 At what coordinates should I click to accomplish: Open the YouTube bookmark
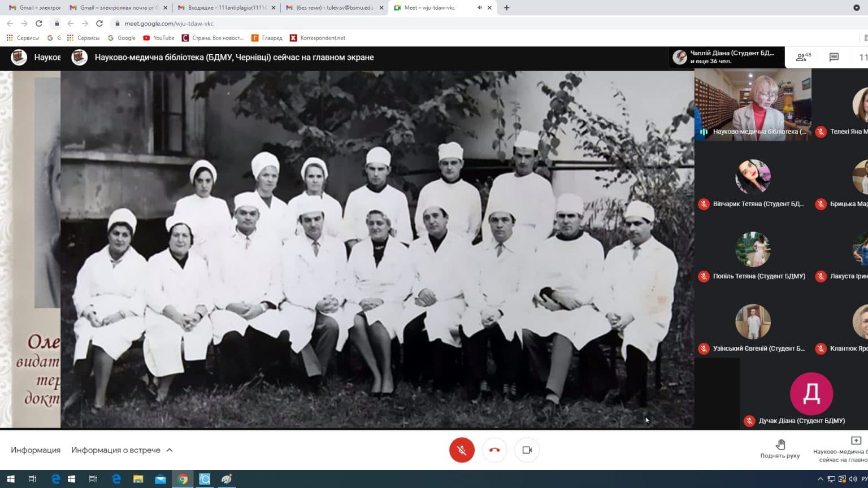pos(159,38)
